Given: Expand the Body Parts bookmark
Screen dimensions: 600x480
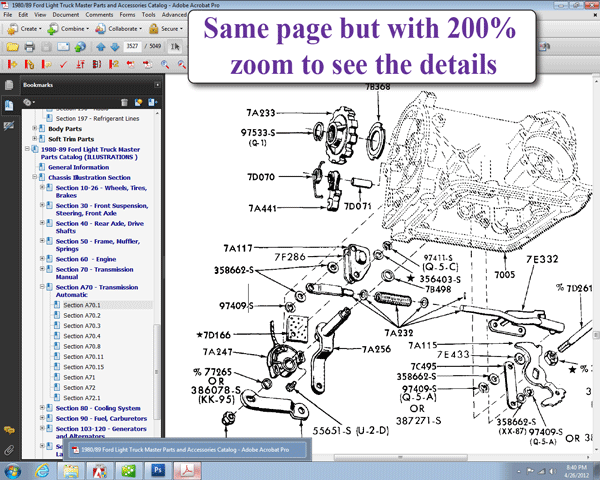Looking at the screenshot, I should pos(34,128).
